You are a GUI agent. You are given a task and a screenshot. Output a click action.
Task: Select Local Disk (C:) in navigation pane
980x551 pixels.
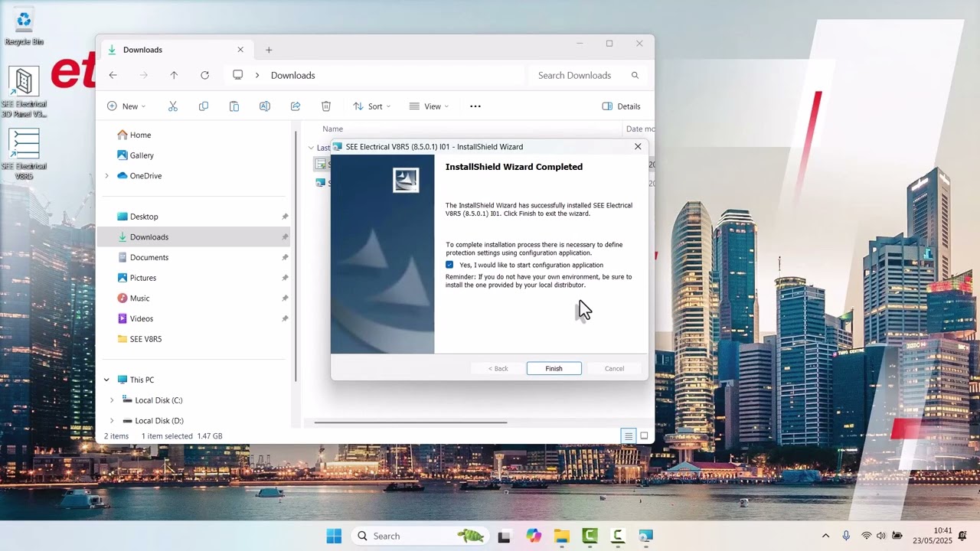tap(158, 400)
